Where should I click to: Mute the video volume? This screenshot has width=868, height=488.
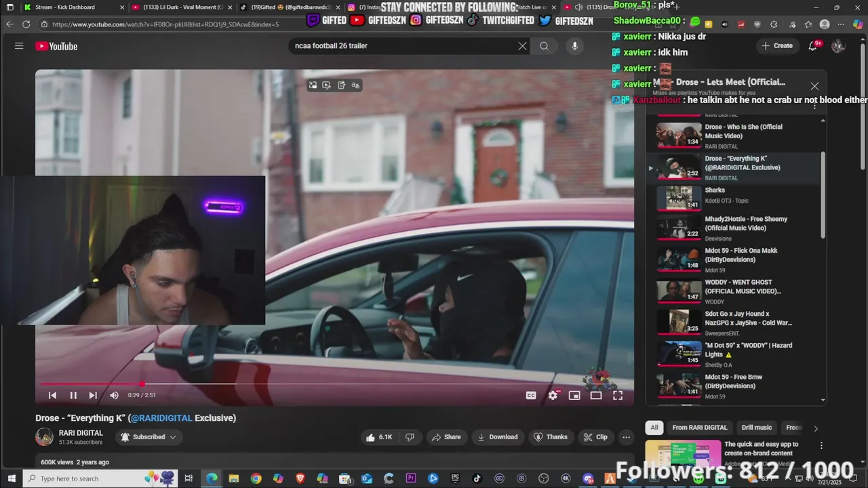(114, 395)
